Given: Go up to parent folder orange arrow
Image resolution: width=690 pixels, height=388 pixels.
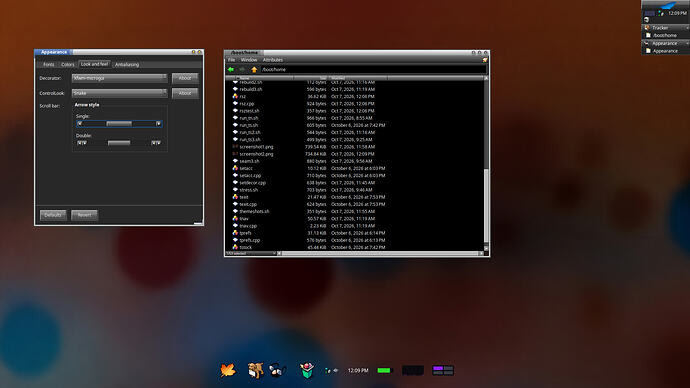Looking at the screenshot, I should coord(254,70).
